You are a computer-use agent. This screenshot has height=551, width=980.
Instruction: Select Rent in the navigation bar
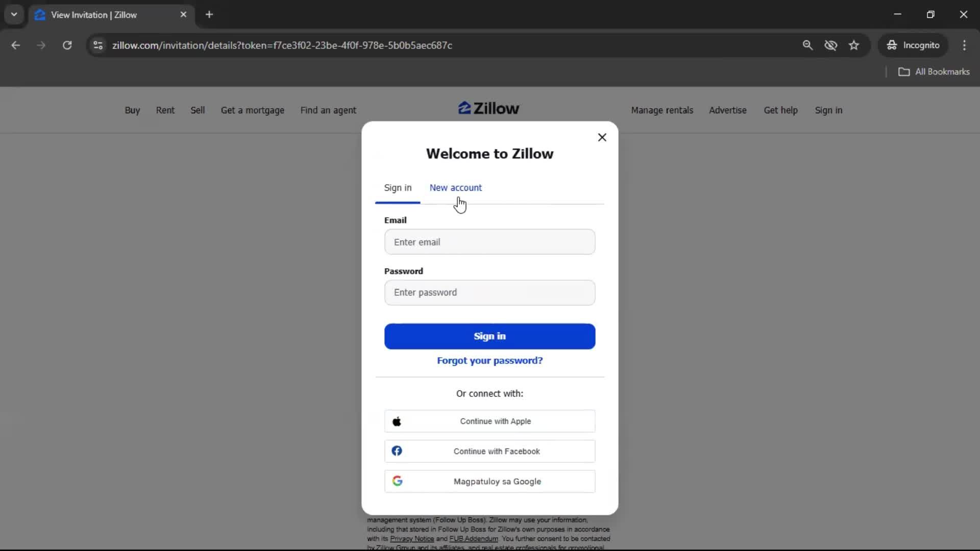coord(165,110)
